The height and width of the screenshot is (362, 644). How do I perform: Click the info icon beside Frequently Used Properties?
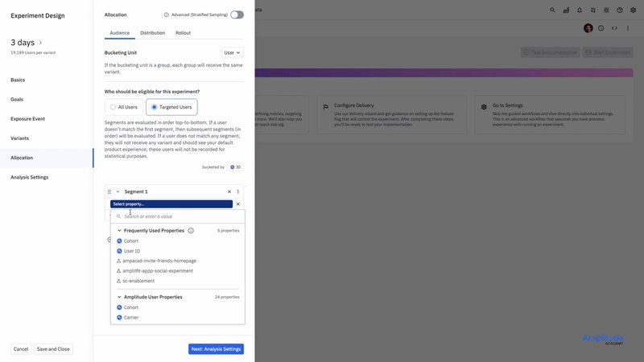click(x=191, y=231)
